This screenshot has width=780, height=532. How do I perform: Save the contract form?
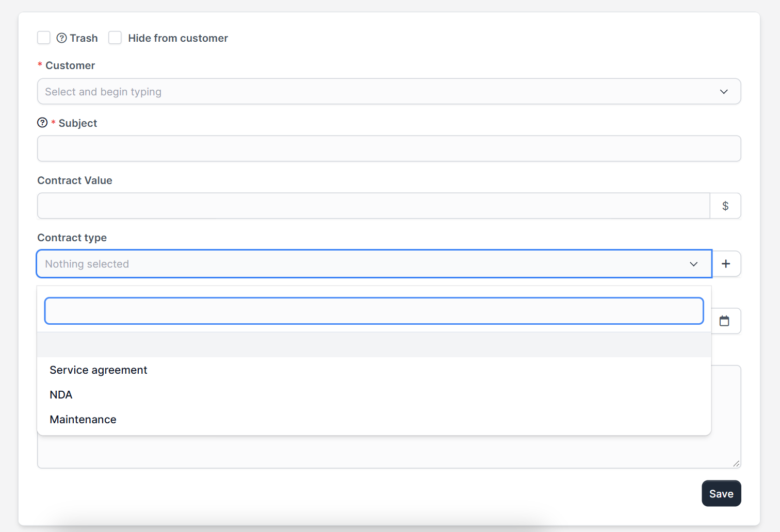coord(721,493)
